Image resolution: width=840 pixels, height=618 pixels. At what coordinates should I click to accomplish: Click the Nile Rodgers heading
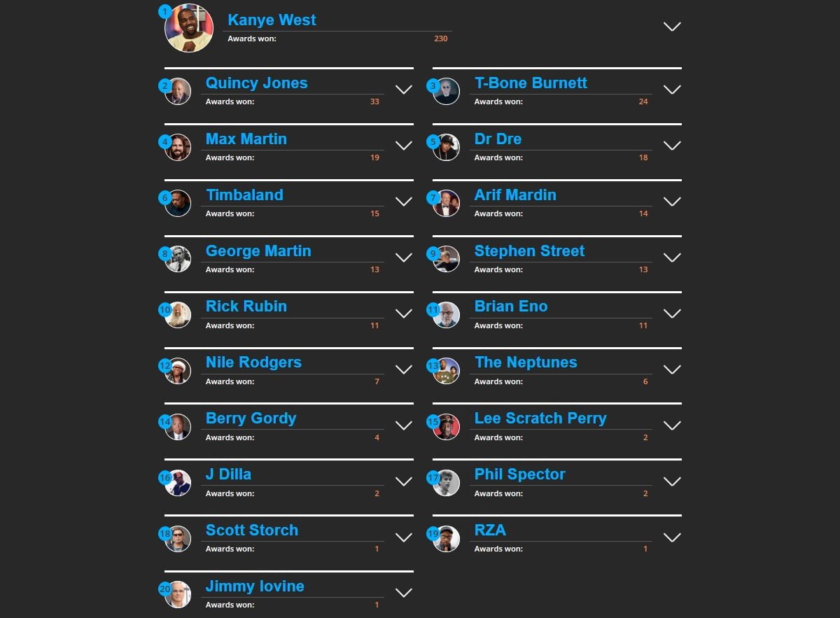click(253, 363)
